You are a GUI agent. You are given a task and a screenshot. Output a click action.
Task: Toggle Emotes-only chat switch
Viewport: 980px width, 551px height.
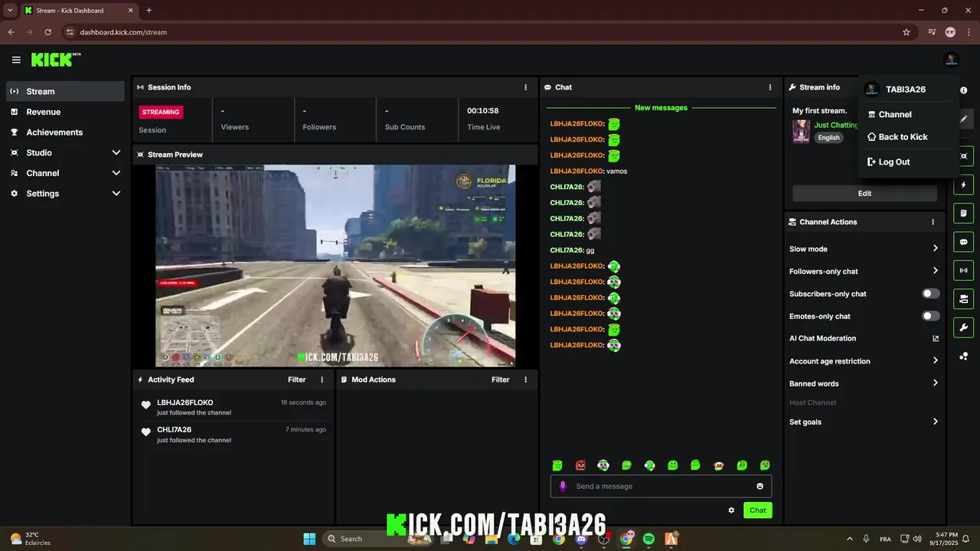pos(930,316)
